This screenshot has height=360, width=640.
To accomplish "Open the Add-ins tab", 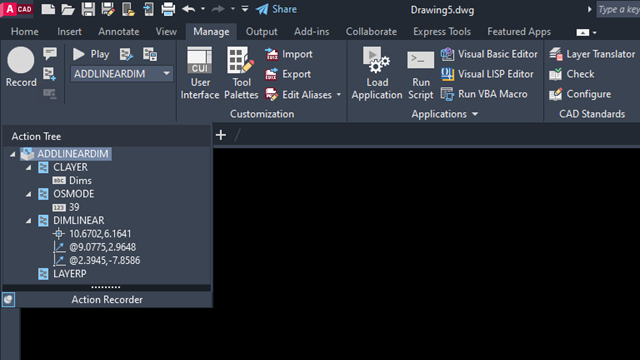I will 311,31.
